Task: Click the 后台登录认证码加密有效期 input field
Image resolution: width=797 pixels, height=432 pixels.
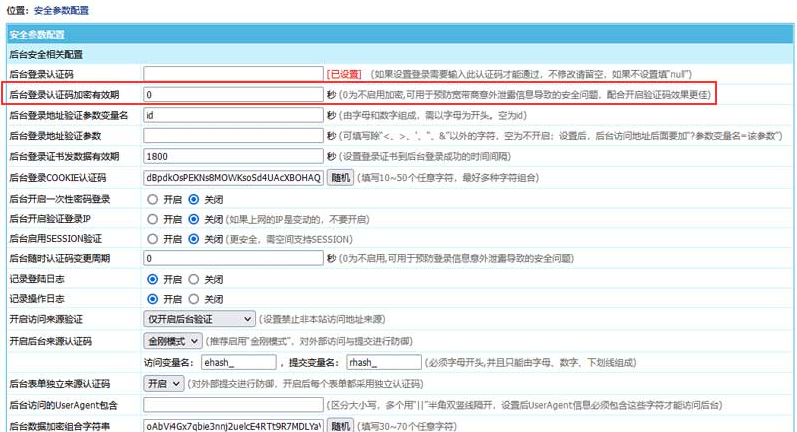Action: (x=233, y=95)
